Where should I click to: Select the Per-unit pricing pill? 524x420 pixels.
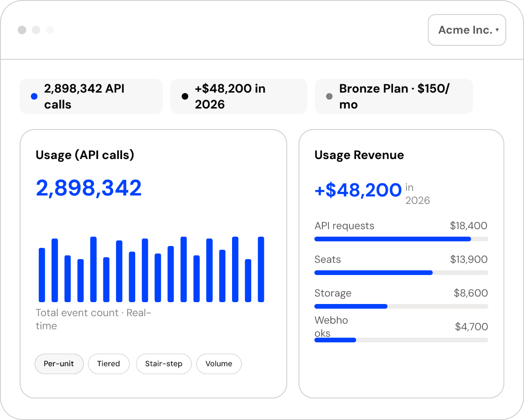click(x=59, y=364)
